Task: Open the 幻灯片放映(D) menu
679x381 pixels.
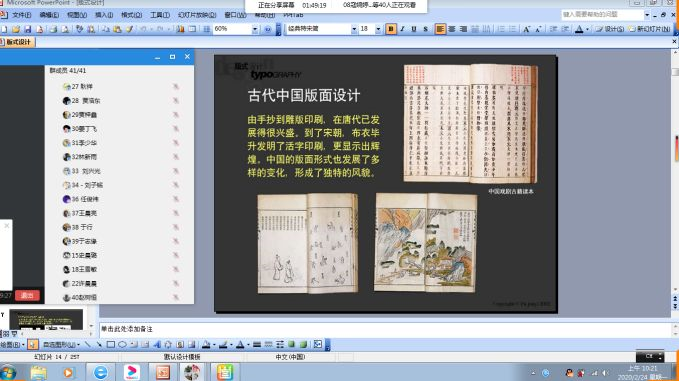Action: 197,15
